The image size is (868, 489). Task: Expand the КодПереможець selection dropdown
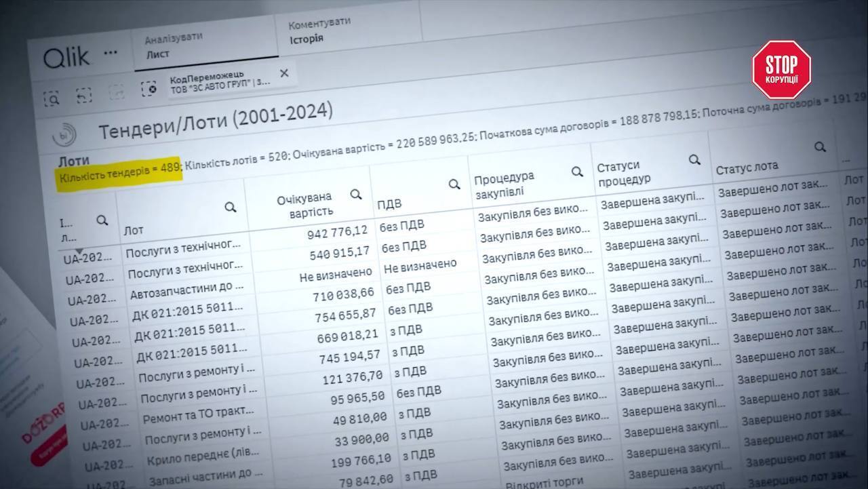coord(220,78)
